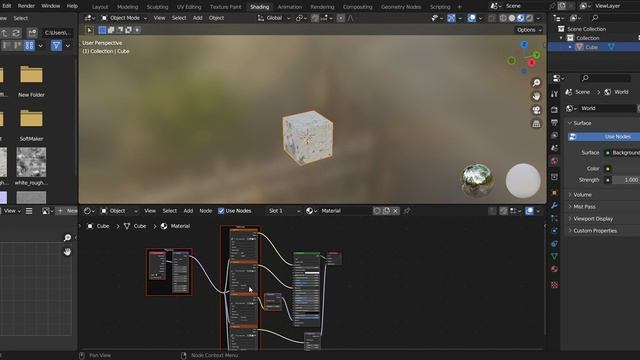
Task: Toggle viewport gizmos button
Action: tap(451, 18)
